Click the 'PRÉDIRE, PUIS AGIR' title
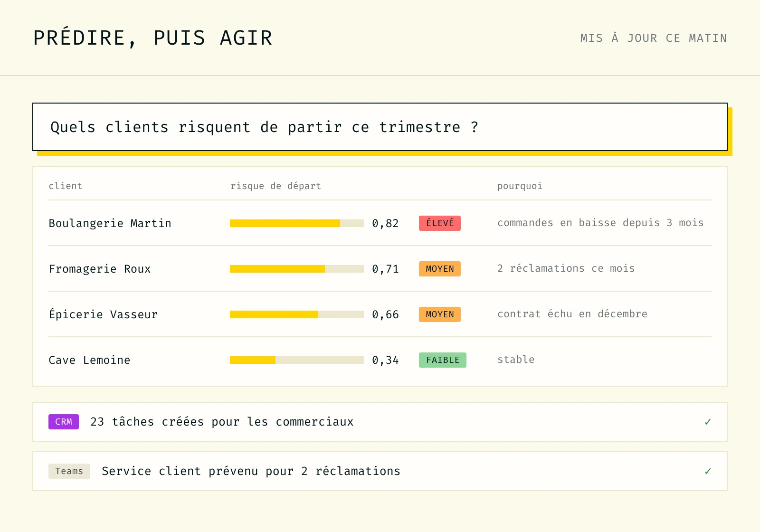 (152, 38)
